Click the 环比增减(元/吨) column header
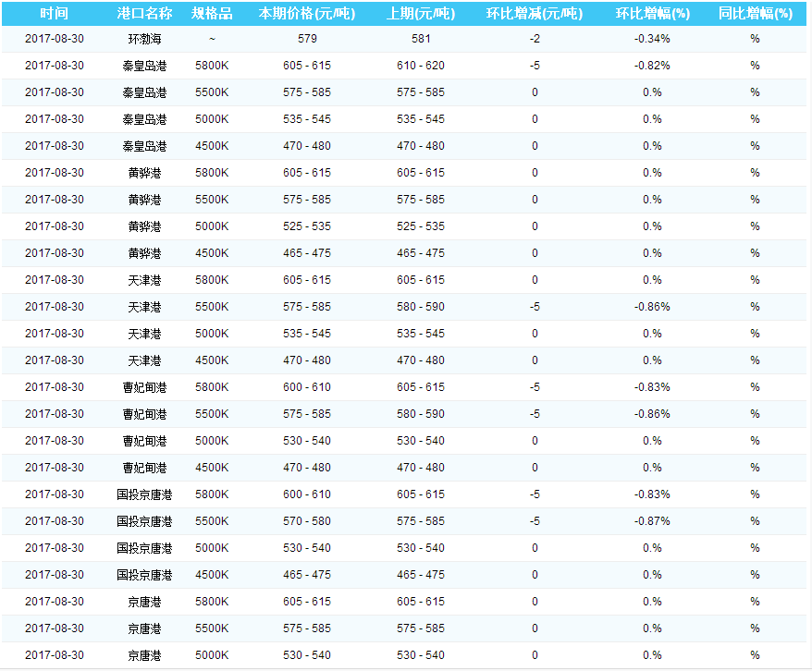812x671 pixels. [x=535, y=13]
